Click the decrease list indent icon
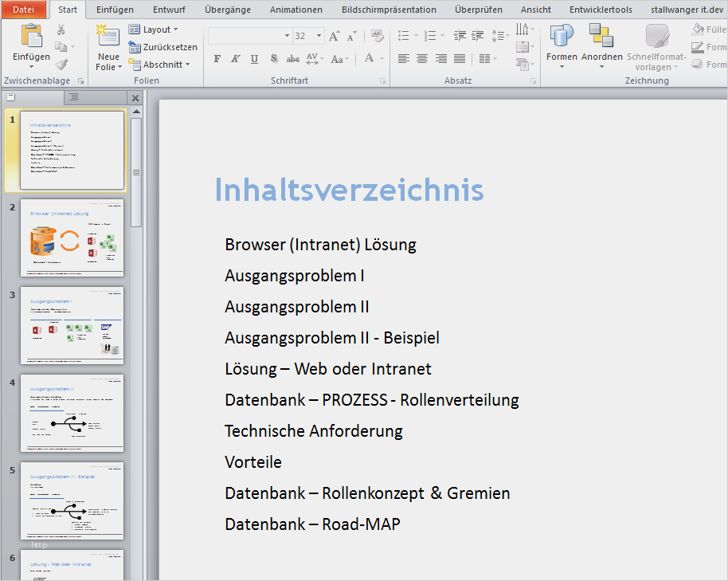Screen dimensions: 728x581 460,36
